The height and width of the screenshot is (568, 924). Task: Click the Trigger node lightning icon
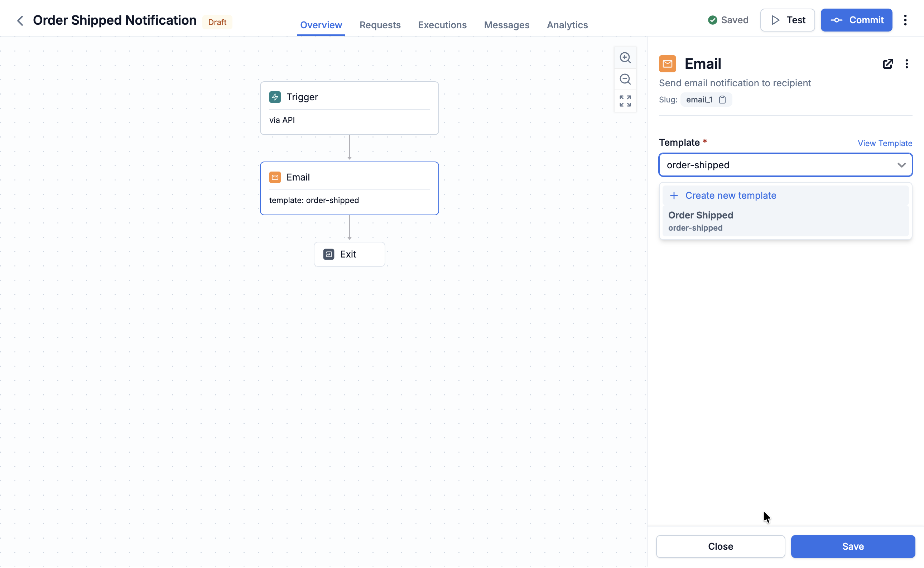(275, 97)
